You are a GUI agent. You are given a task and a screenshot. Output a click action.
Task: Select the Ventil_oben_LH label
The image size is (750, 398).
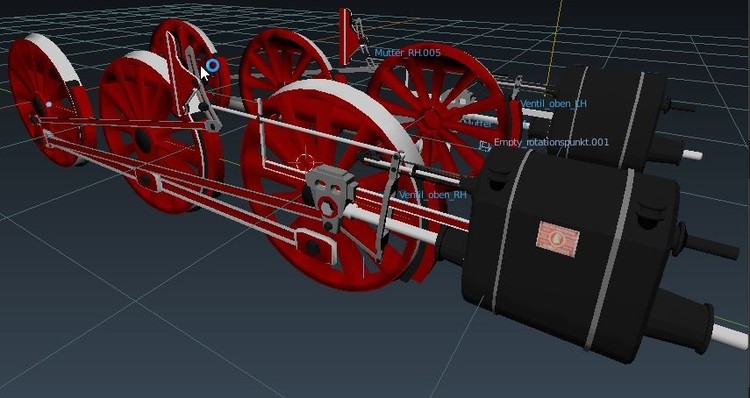(x=553, y=103)
